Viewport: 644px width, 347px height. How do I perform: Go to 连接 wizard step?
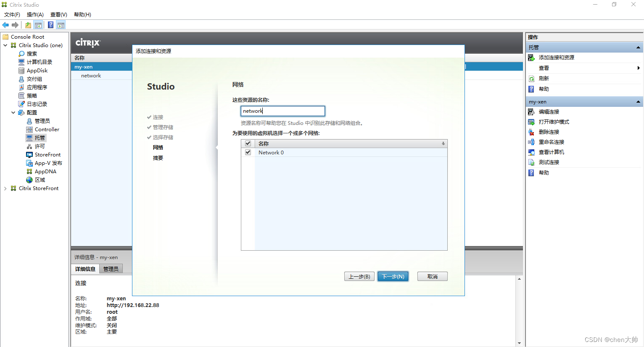[x=158, y=117]
